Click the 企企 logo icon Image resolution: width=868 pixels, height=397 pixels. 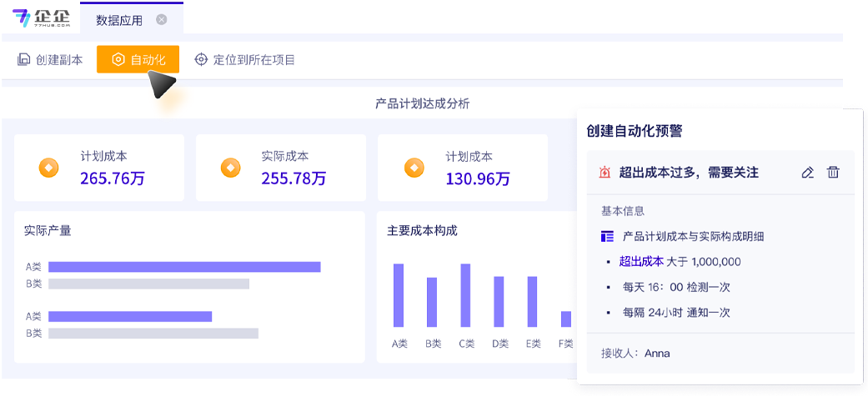pyautogui.click(x=22, y=18)
